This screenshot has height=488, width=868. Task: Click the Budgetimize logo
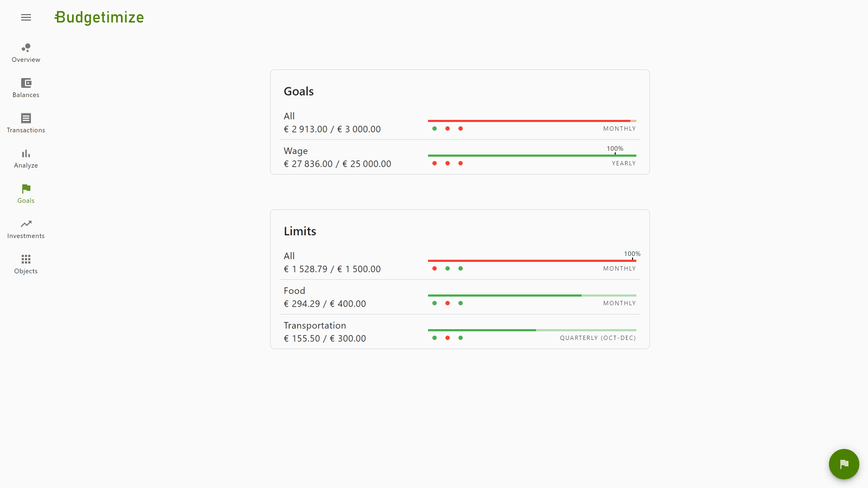[x=99, y=17]
